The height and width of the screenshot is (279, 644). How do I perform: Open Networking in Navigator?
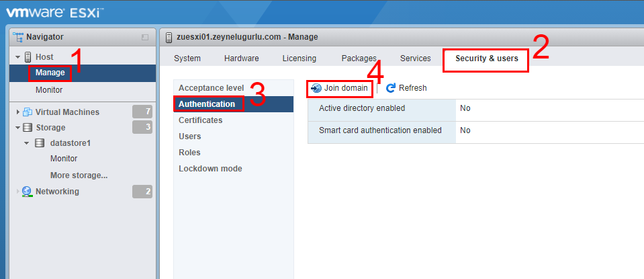coord(57,192)
